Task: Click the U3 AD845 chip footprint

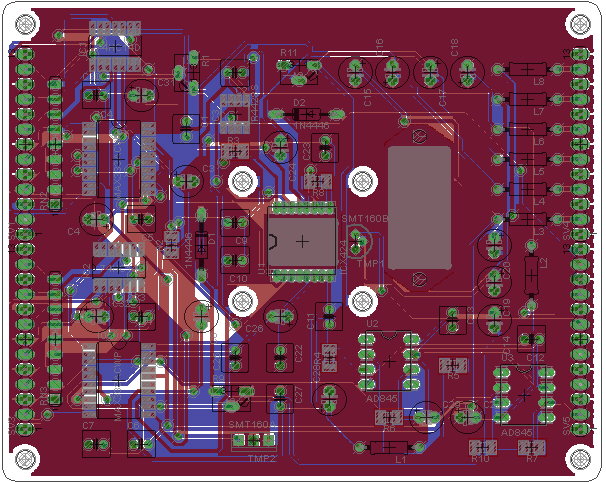Action: [x=524, y=395]
